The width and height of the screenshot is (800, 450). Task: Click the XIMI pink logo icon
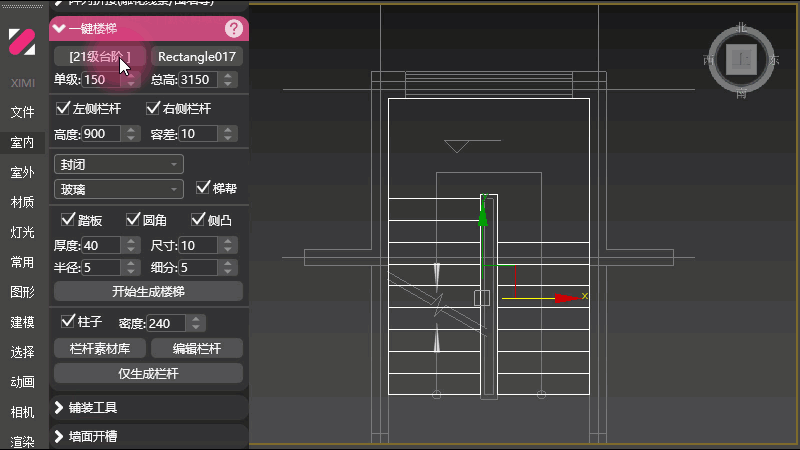[x=22, y=42]
